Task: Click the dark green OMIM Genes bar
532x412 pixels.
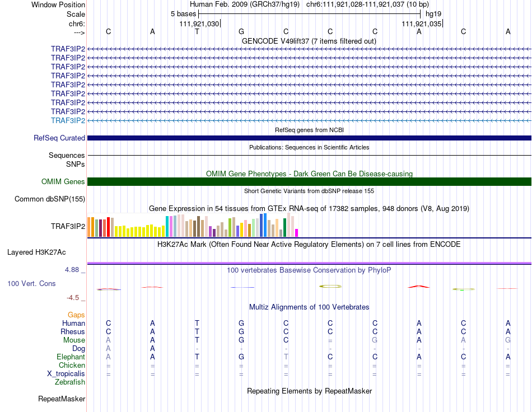Action: coord(309,182)
